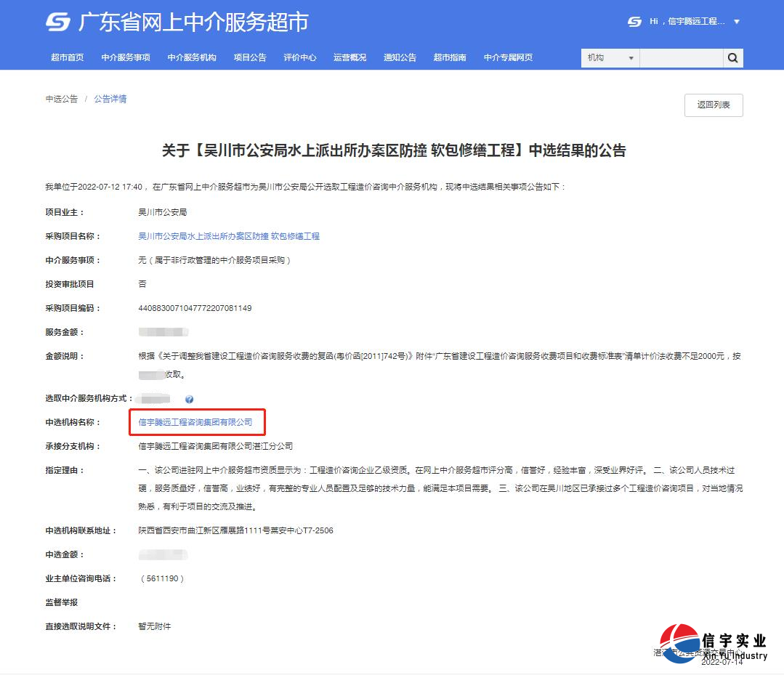Click the search magnifier icon

click(732, 57)
